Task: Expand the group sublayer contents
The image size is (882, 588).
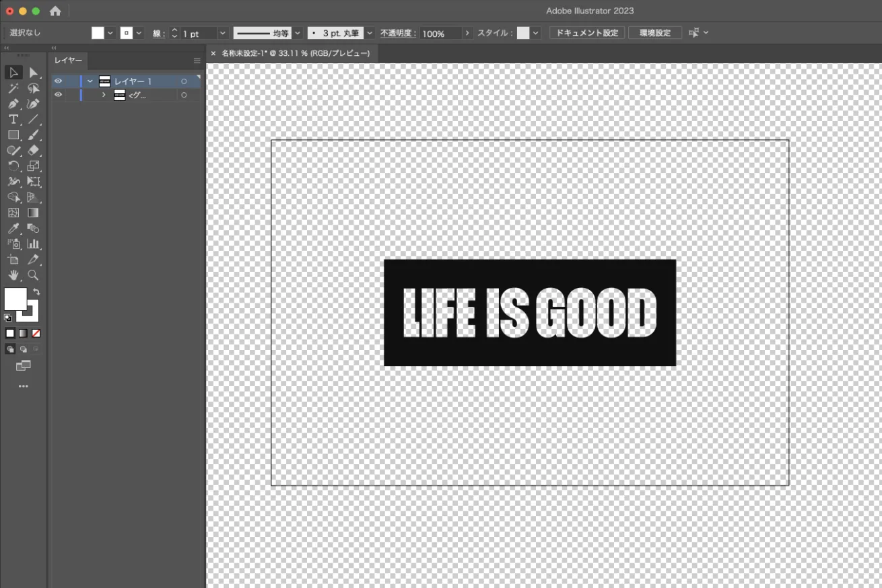Action: tap(104, 96)
